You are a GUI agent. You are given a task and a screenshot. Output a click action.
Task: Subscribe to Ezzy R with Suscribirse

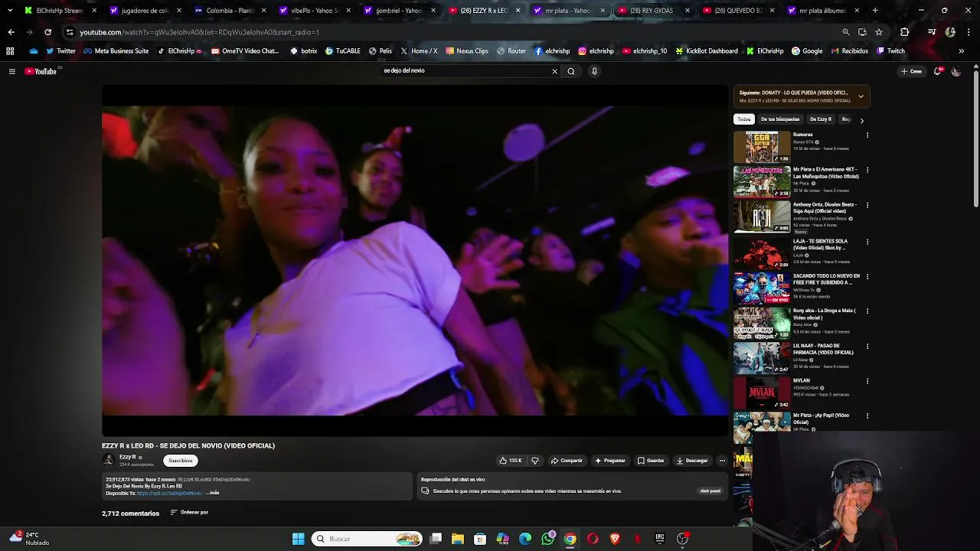[x=181, y=461]
